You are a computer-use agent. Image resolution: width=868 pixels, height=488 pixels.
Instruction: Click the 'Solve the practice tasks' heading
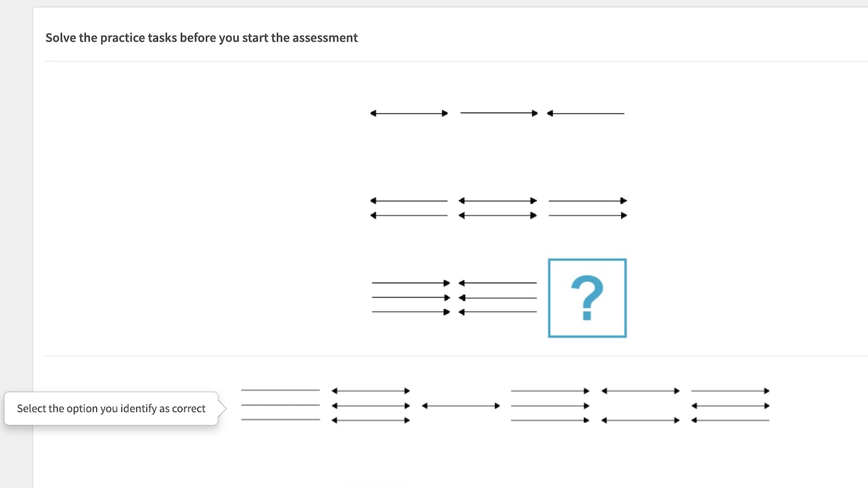(x=201, y=37)
